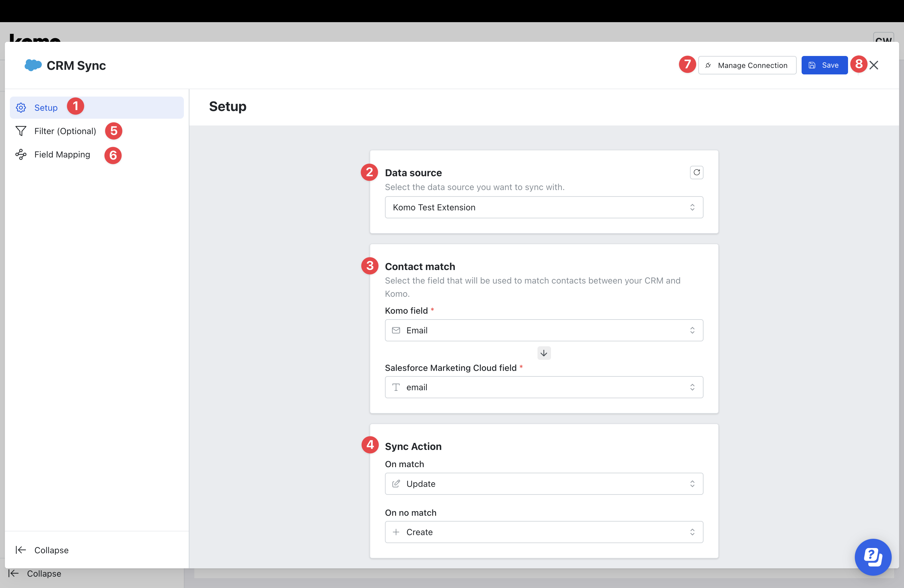This screenshot has height=588, width=904.
Task: Click the Setup gear icon in sidebar
Action: tap(21, 108)
